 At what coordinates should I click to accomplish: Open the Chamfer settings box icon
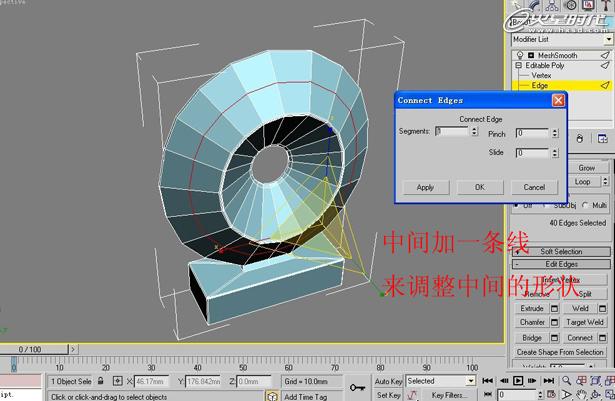pyautogui.click(x=554, y=323)
